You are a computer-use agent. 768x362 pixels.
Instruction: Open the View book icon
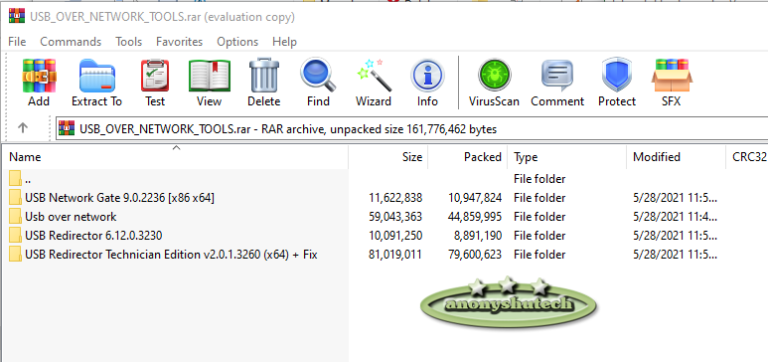pyautogui.click(x=209, y=76)
